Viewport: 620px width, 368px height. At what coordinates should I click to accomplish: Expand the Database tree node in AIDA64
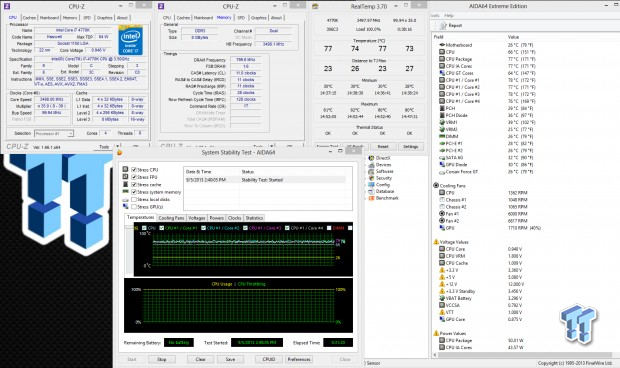click(x=365, y=192)
